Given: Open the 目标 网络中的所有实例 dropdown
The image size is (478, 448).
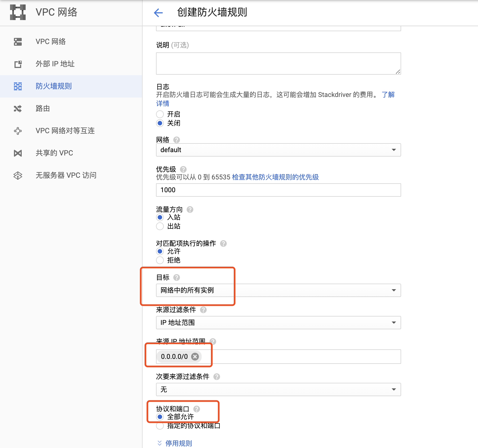Looking at the screenshot, I should [x=279, y=290].
